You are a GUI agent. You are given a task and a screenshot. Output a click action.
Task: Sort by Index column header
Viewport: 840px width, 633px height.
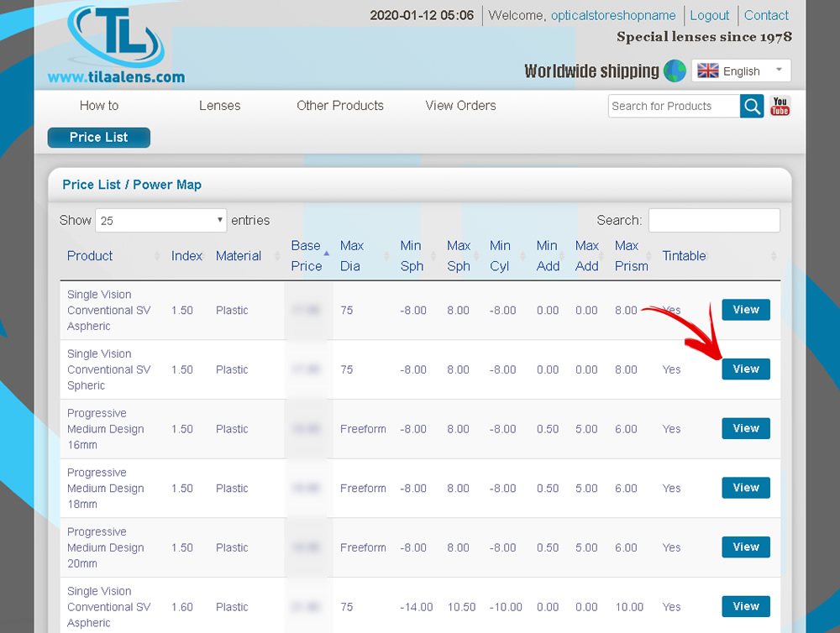(x=186, y=256)
